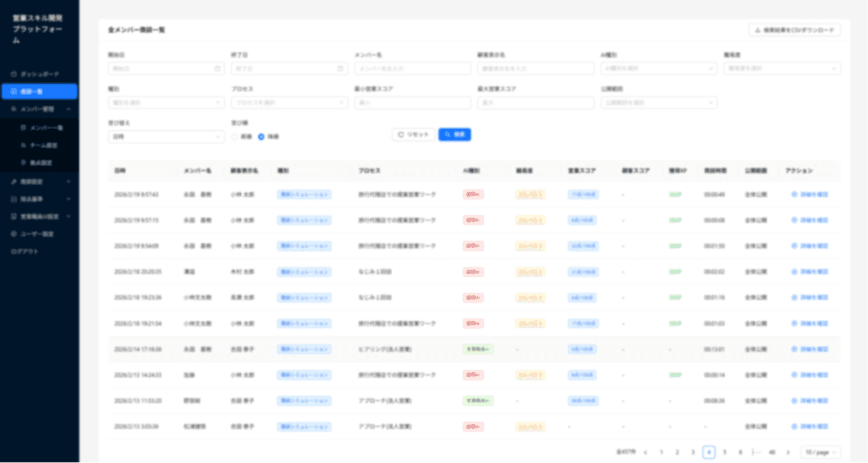Image resolution: width=868 pixels, height=463 pixels.
Task: Open detail link for 2026/2/19 9:57:15 row
Action: coord(810,220)
